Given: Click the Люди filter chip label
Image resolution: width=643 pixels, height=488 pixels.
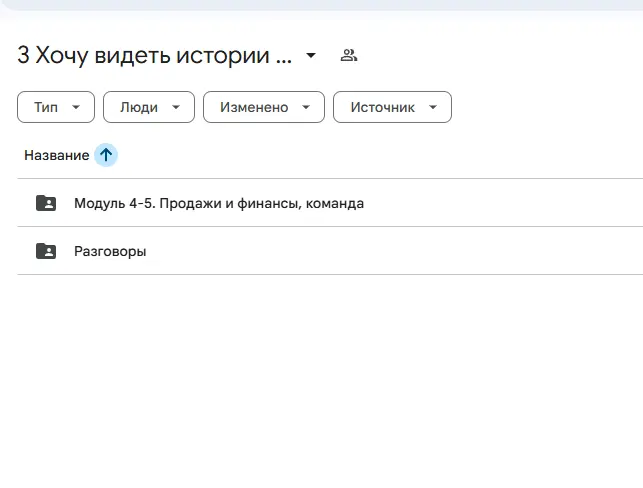Looking at the screenshot, I should (138, 107).
